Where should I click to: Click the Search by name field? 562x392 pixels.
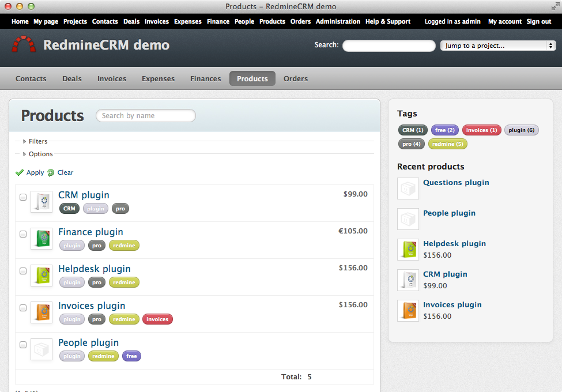[x=145, y=116]
